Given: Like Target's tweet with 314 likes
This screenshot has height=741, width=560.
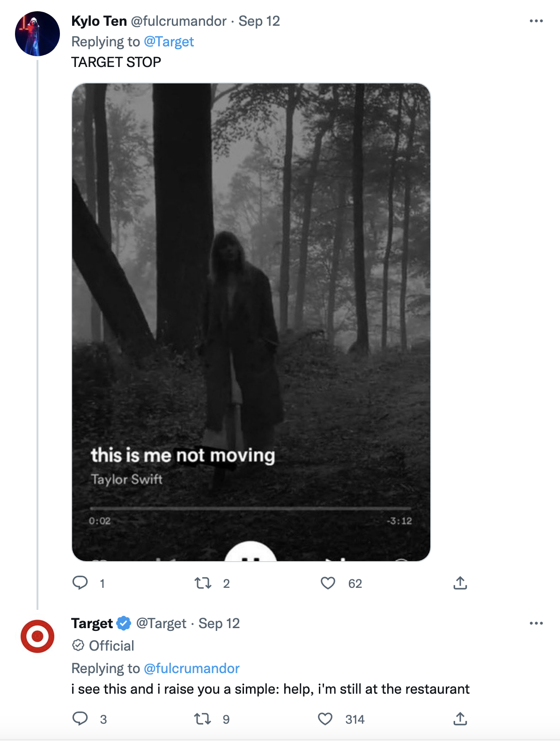Looking at the screenshot, I should pyautogui.click(x=325, y=719).
